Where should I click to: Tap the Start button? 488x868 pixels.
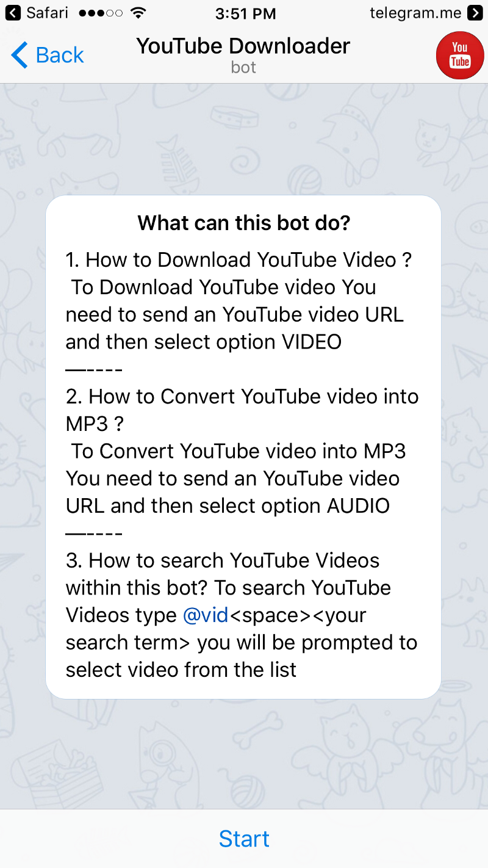click(x=244, y=839)
